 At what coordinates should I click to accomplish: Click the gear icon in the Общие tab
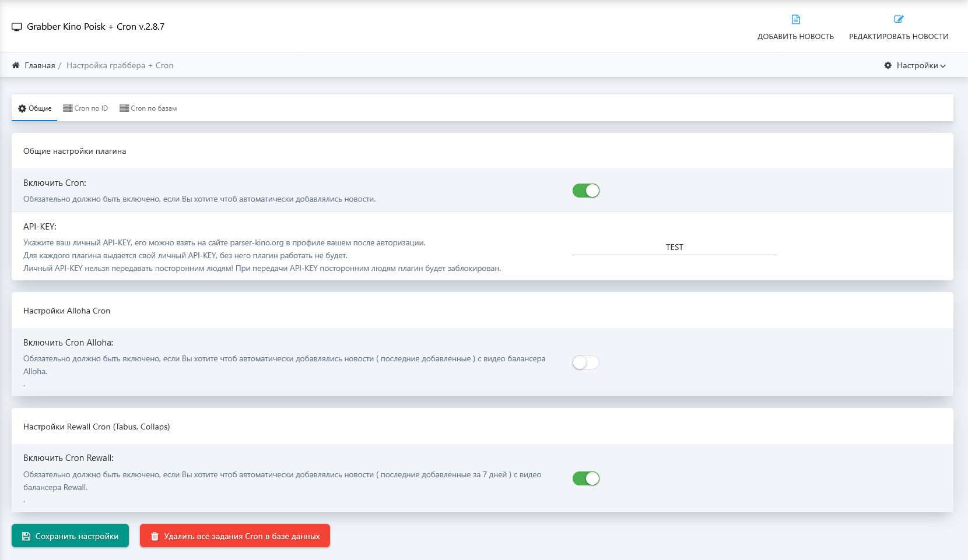tap(22, 108)
